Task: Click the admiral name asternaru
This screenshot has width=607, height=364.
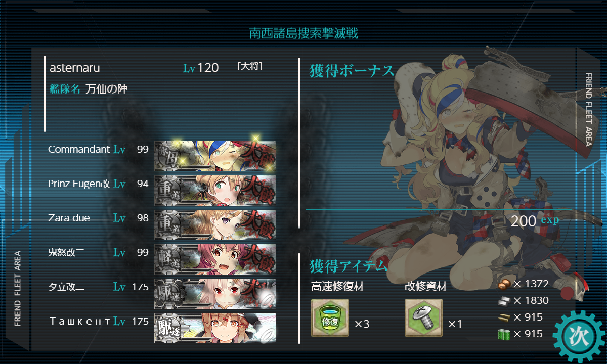Action: (75, 68)
